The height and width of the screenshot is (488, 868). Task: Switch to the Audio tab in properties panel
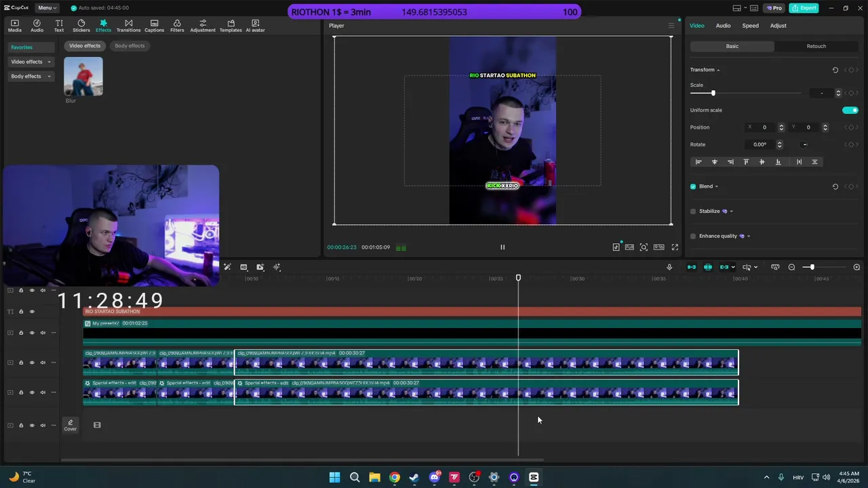723,26
